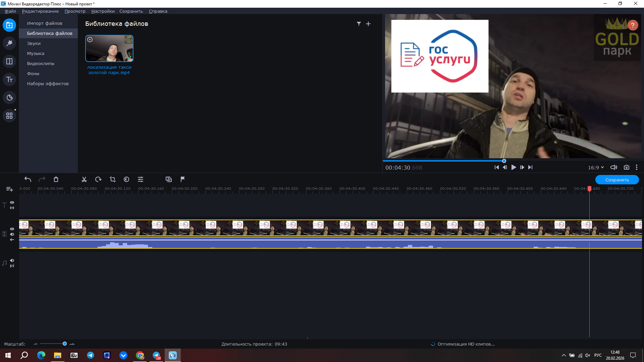This screenshot has width=644, height=362.
Task: Open the Filters magic wand tab
Action: pyautogui.click(x=9, y=43)
